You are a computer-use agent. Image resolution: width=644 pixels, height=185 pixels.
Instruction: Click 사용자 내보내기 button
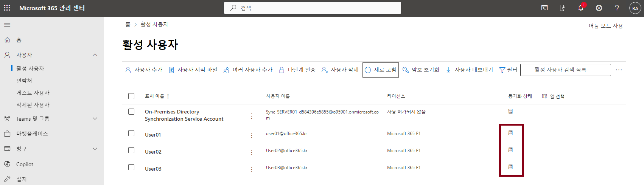click(470, 70)
